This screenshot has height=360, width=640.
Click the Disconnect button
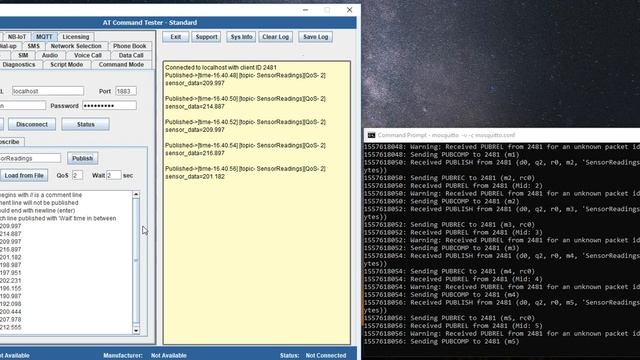(32, 124)
